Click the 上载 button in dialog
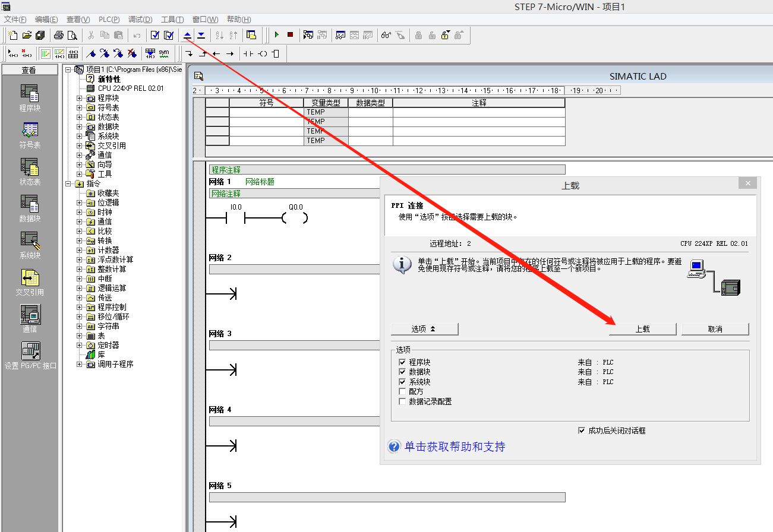Image resolution: width=773 pixels, height=532 pixels. coord(642,329)
